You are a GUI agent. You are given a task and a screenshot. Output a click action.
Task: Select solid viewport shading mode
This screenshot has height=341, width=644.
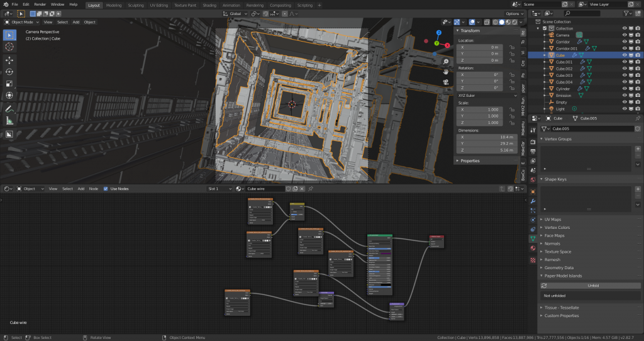point(501,22)
